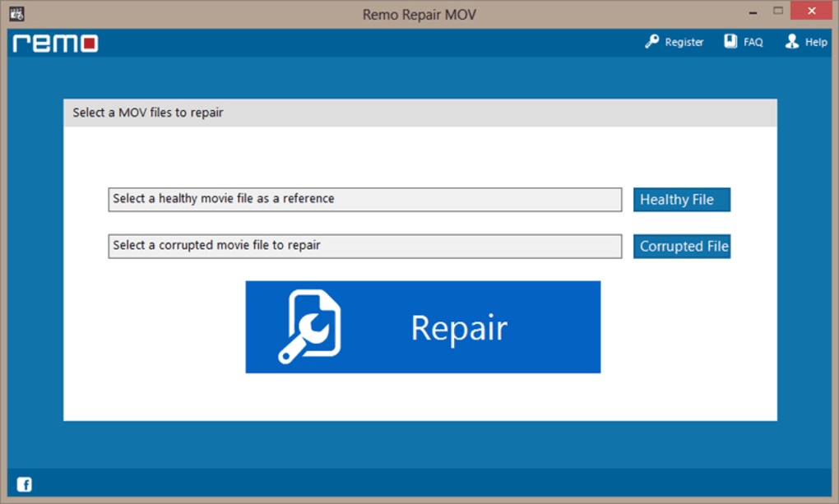Screen dimensions: 839x504
Task: Click the FAQ book icon
Action: point(729,40)
